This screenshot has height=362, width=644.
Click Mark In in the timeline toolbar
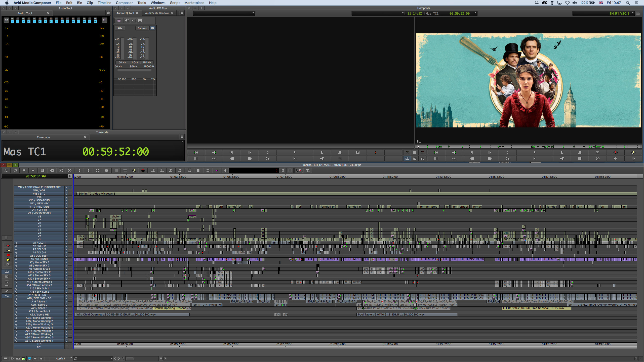79,170
